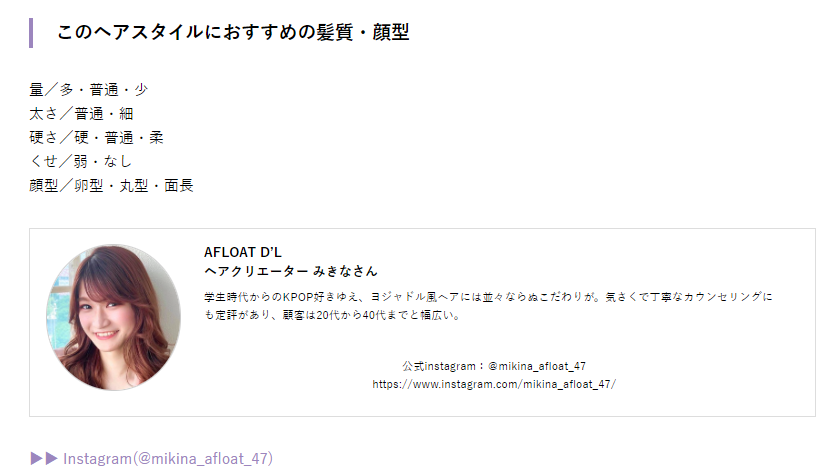This screenshot has height=475, width=831.
Task: Click the word 卵型 in the face-shape line
Action: [89, 186]
